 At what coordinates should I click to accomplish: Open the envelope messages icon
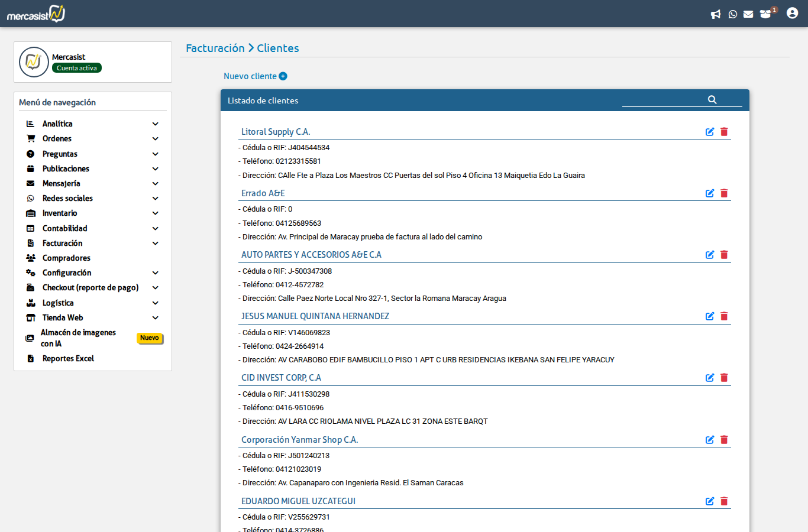[748, 14]
